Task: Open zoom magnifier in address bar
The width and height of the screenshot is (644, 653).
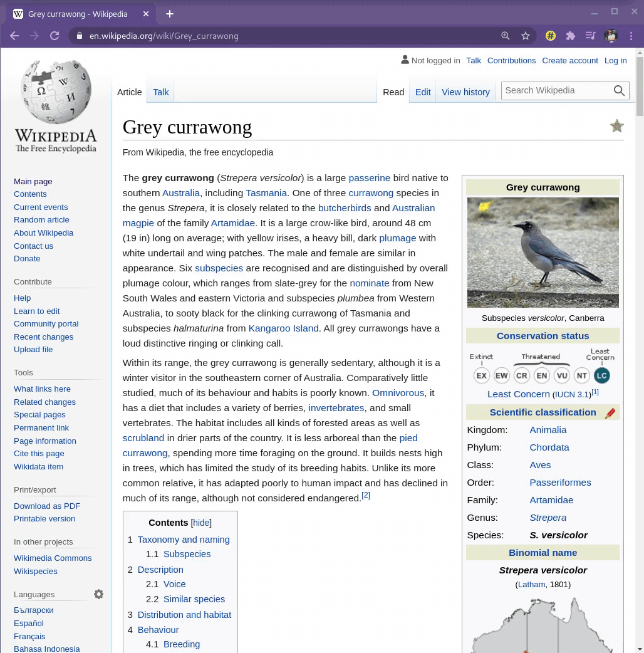Action: tap(506, 36)
